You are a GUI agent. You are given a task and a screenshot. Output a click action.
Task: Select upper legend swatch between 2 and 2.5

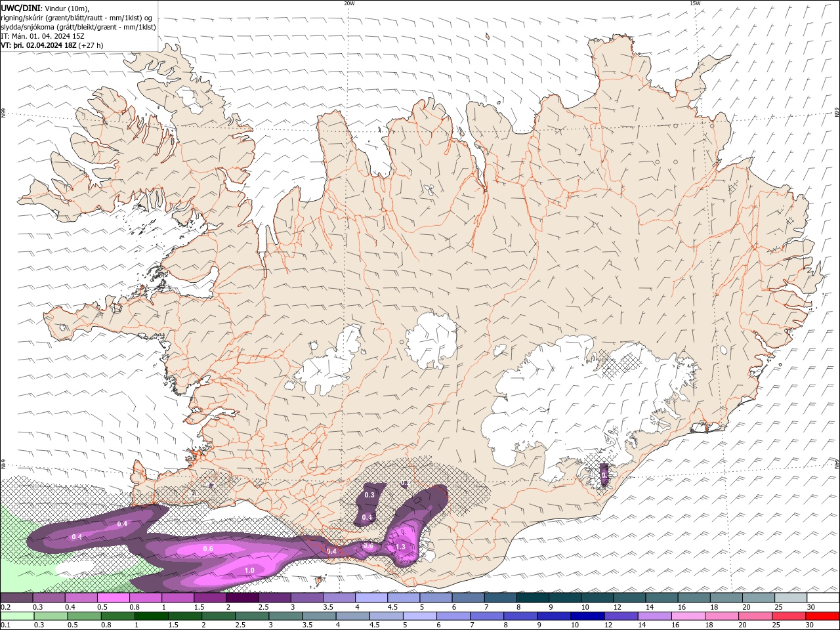(242, 598)
